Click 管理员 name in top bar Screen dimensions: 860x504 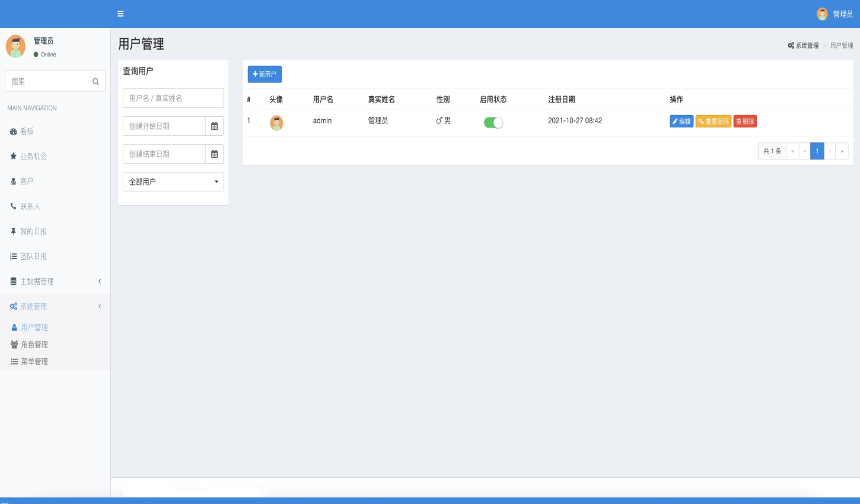tap(843, 14)
